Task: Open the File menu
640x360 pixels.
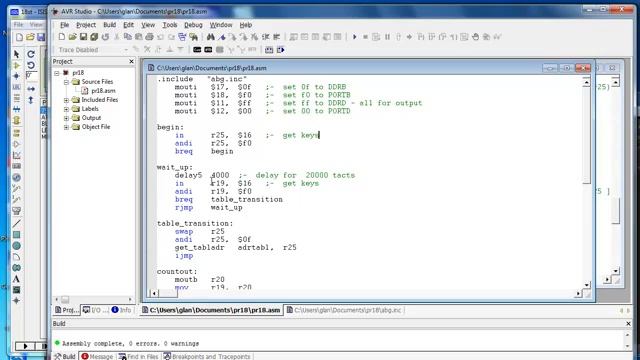Action: (x=64, y=25)
